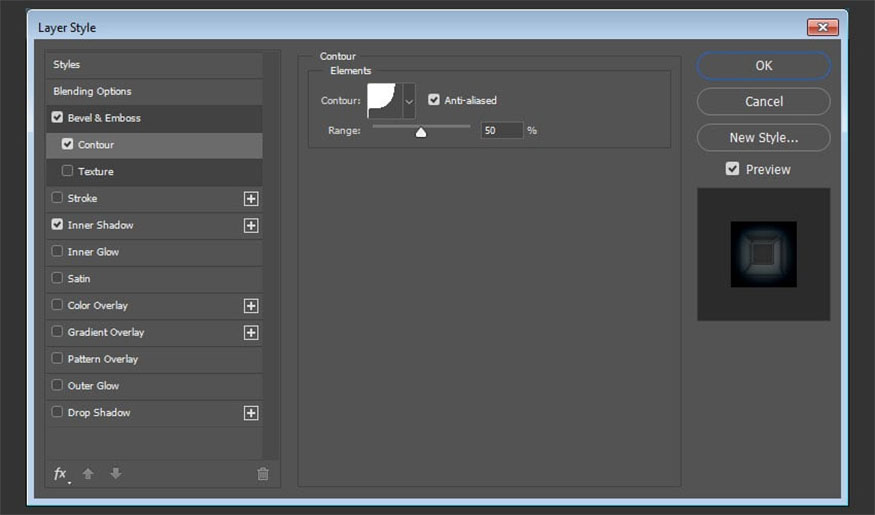Select Blending Options in the list
This screenshot has height=515, width=875.
[x=93, y=91]
